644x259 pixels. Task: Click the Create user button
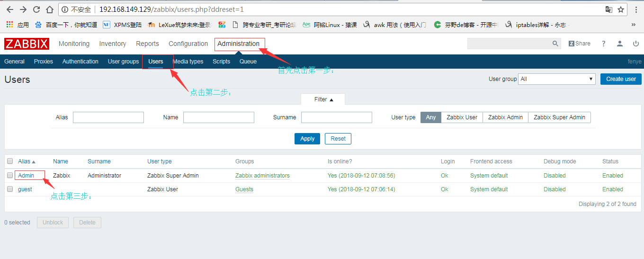pos(621,79)
